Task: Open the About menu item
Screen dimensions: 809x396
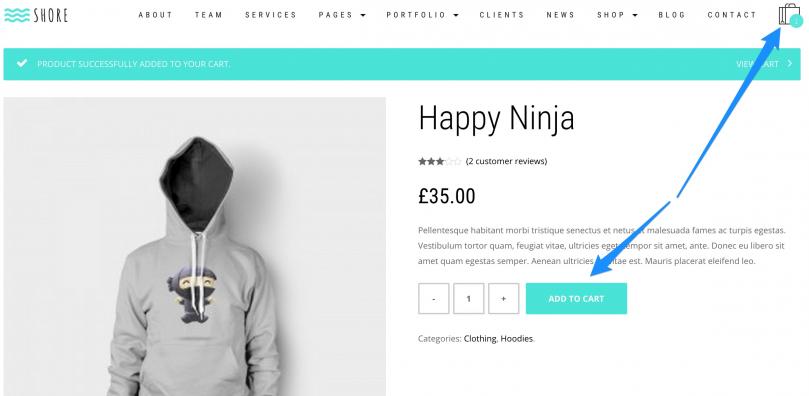Action: pos(155,15)
